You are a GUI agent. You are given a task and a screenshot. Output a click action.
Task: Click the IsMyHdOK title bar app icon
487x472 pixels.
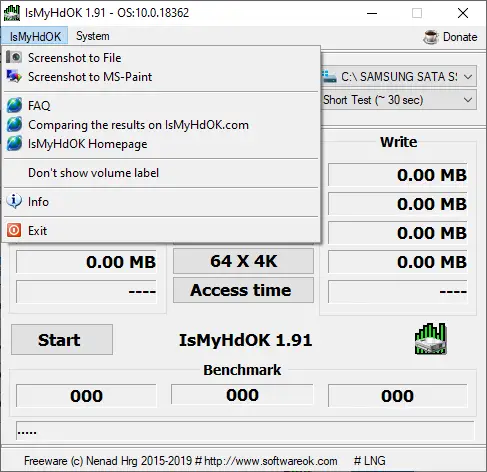click(12, 13)
